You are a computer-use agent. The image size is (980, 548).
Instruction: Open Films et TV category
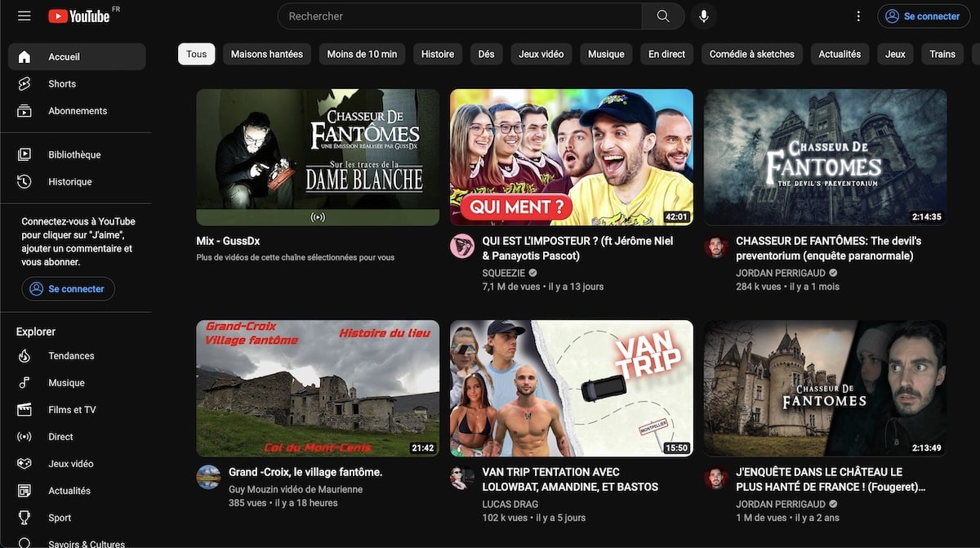tap(77, 409)
